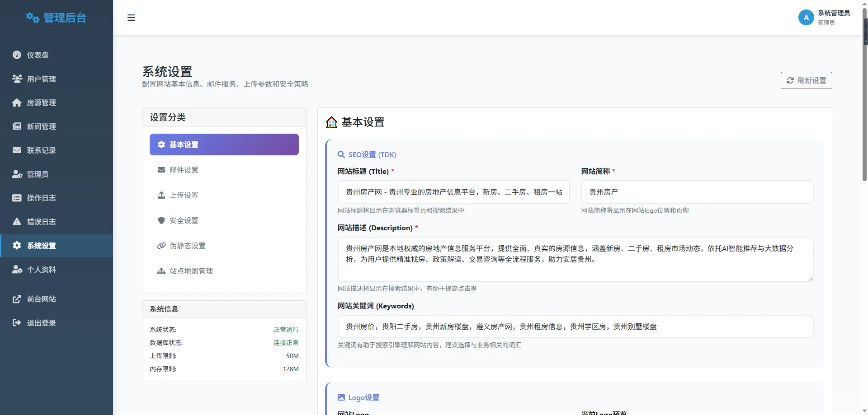Open 操作日志 logs via its icon
The width and height of the screenshot is (868, 415).
pyautogui.click(x=17, y=198)
